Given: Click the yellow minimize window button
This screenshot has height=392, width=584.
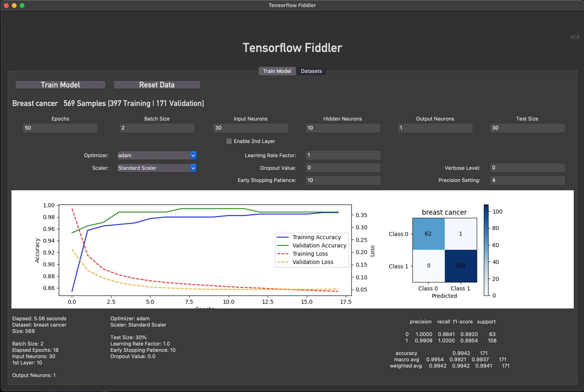Looking at the screenshot, I should [14, 5].
